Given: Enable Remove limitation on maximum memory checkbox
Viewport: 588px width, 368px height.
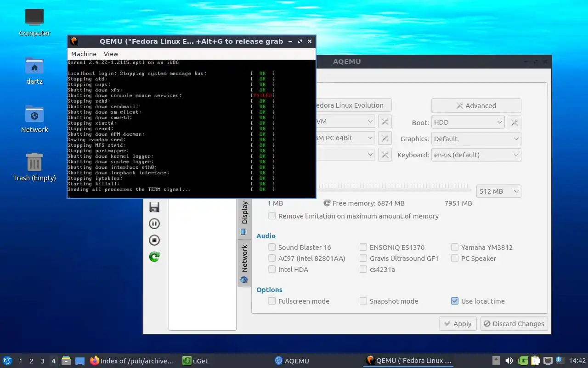Looking at the screenshot, I should tap(272, 216).
